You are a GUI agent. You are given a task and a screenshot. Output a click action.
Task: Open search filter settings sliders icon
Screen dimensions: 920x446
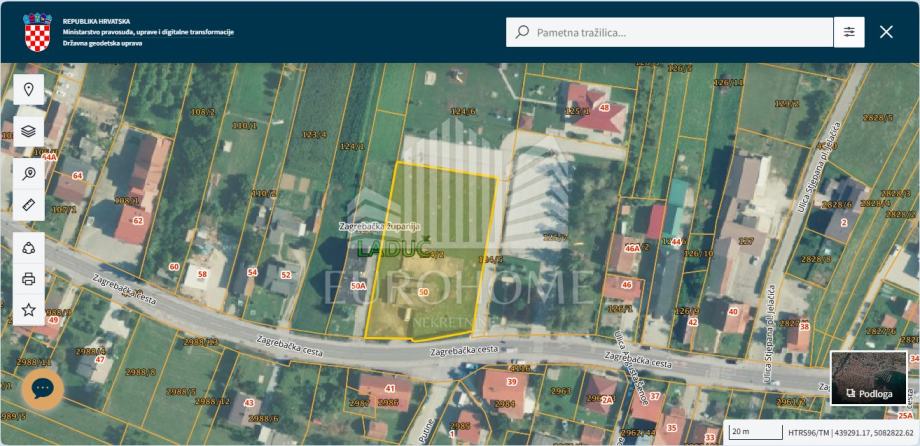849,32
